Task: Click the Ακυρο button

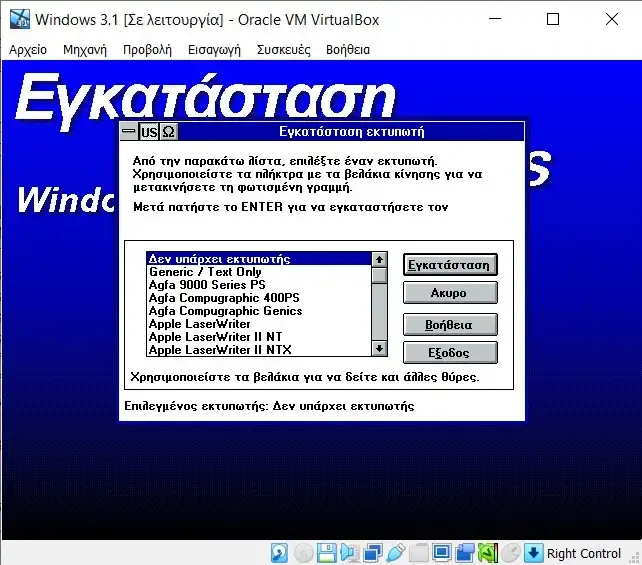Action: point(450,292)
